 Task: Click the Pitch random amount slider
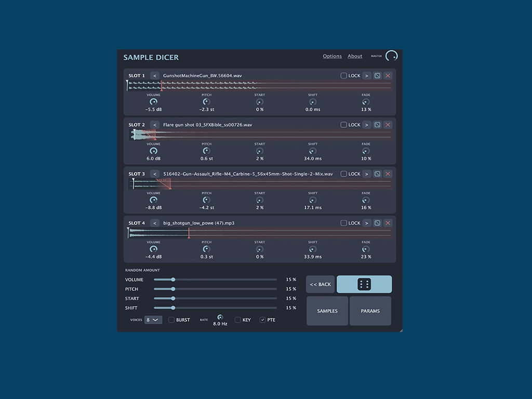pyautogui.click(x=215, y=289)
